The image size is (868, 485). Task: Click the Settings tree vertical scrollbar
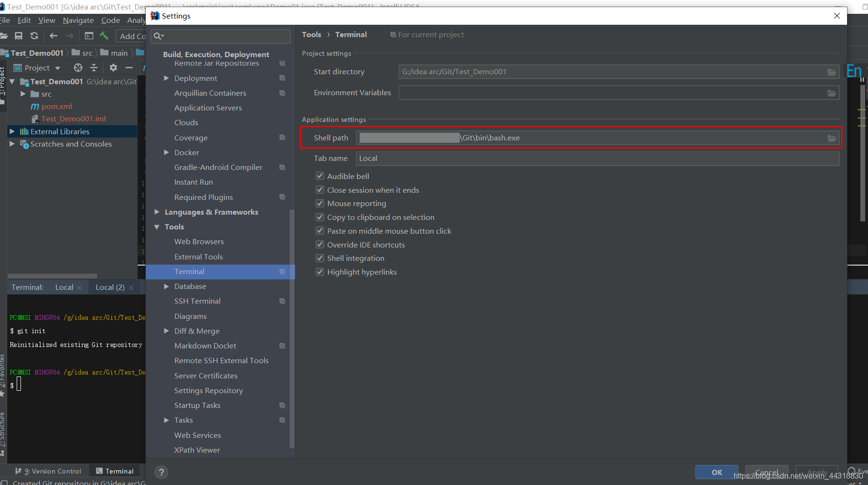point(292,328)
